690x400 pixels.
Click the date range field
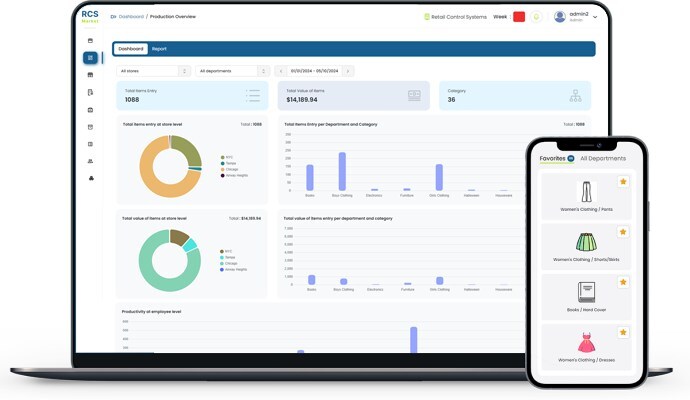(314, 71)
